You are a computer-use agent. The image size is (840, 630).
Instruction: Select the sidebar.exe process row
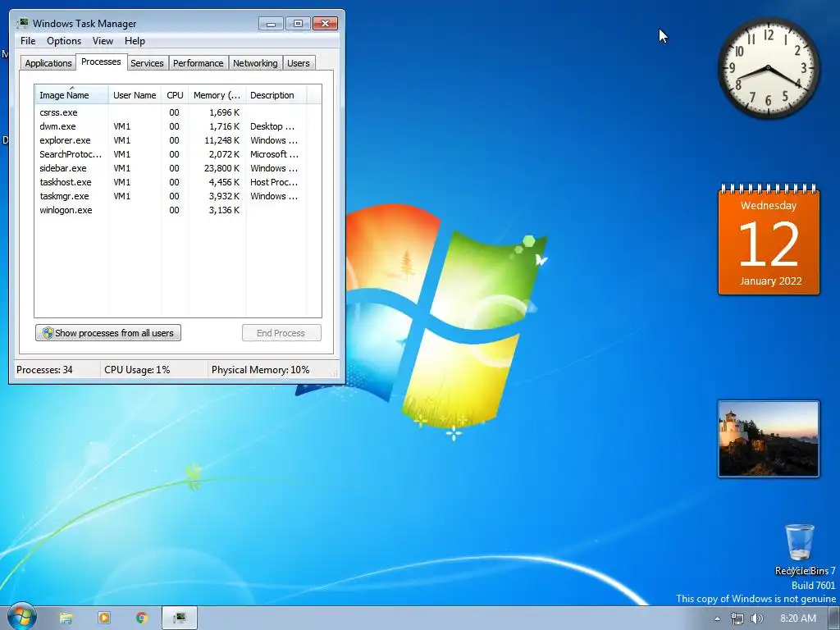pyautogui.click(x=171, y=168)
